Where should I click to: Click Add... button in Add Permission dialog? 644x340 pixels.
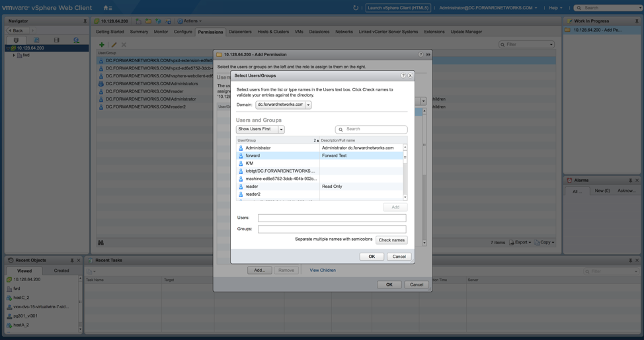pos(260,270)
